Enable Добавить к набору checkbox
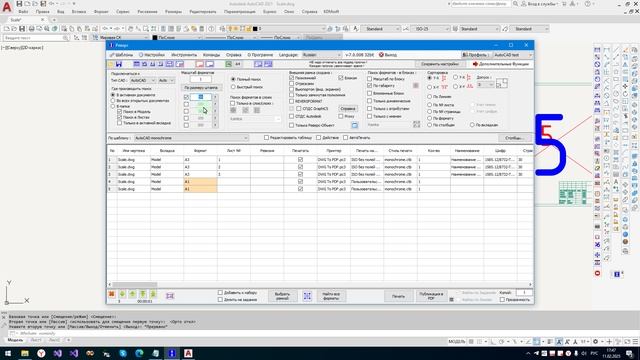The height and width of the screenshot is (360, 640). (220, 293)
